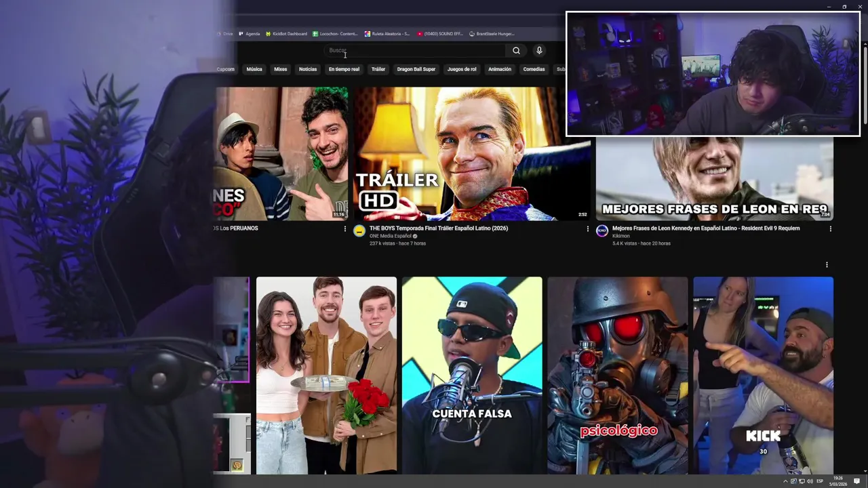
Task: Filter by Tráiler chip
Action: [x=378, y=69]
